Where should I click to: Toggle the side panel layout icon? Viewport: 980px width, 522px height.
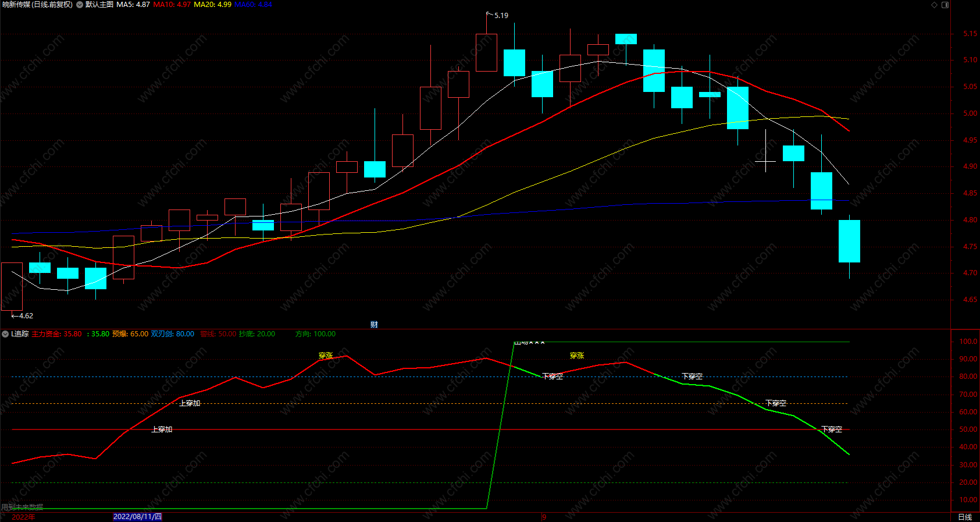(x=945, y=5)
